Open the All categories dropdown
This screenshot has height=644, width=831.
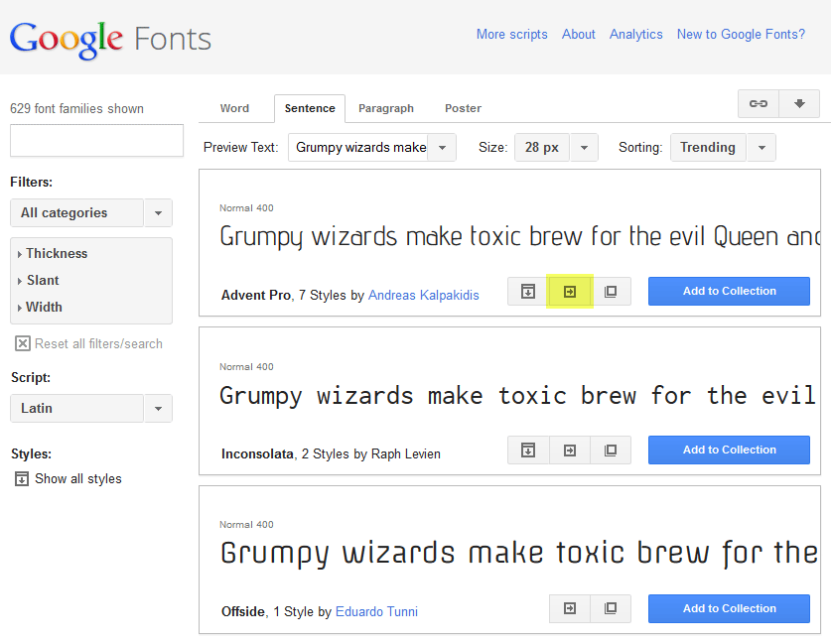click(90, 213)
